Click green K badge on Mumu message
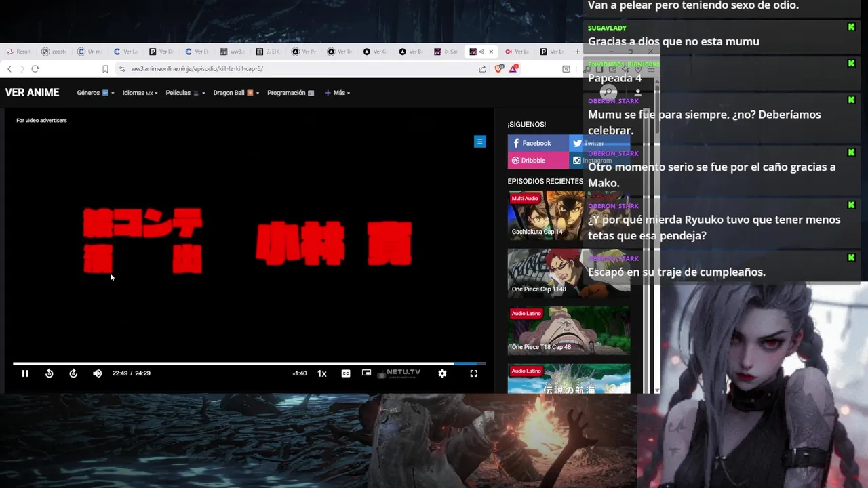 [851, 100]
